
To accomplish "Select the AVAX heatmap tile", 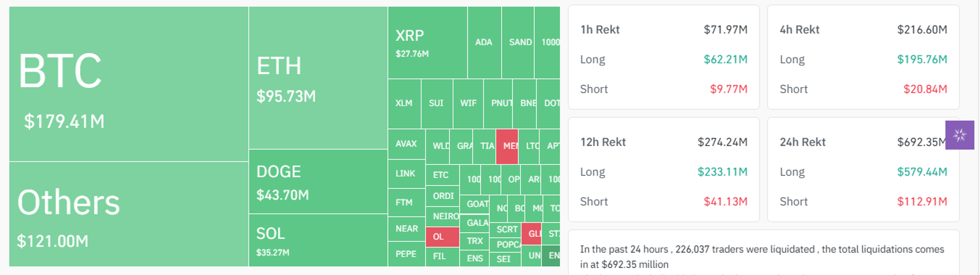I will (406, 144).
